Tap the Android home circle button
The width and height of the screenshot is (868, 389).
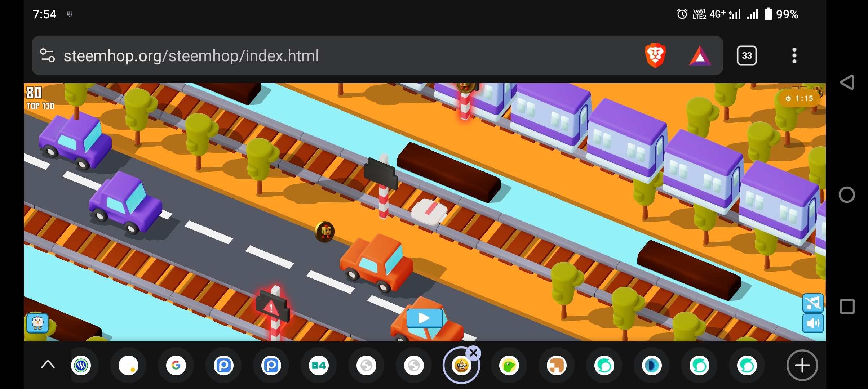(x=847, y=195)
